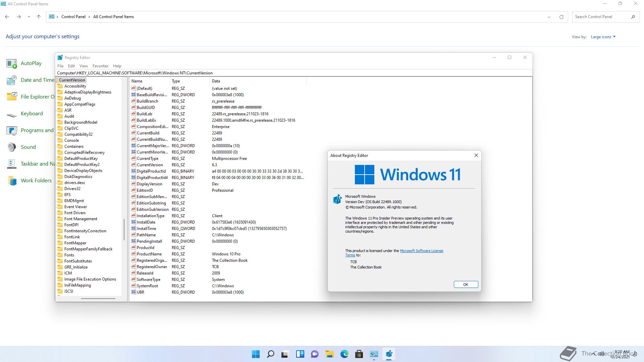Sort values by the Name column header
This screenshot has height=362, width=644.
coord(149,81)
